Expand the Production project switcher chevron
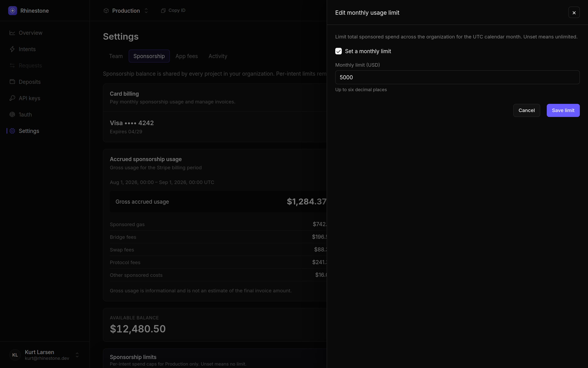The width and height of the screenshot is (588, 368). click(x=146, y=11)
